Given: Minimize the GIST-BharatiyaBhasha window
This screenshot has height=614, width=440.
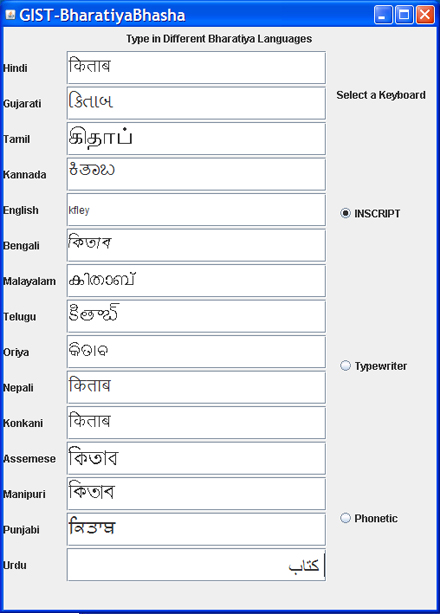Looking at the screenshot, I should [x=383, y=15].
